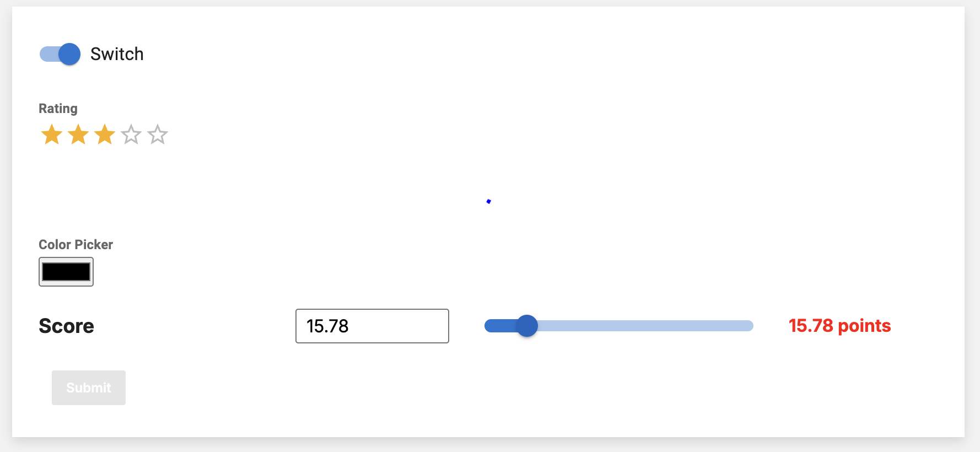
Task: Click the Score slider thumb
Action: pos(527,326)
